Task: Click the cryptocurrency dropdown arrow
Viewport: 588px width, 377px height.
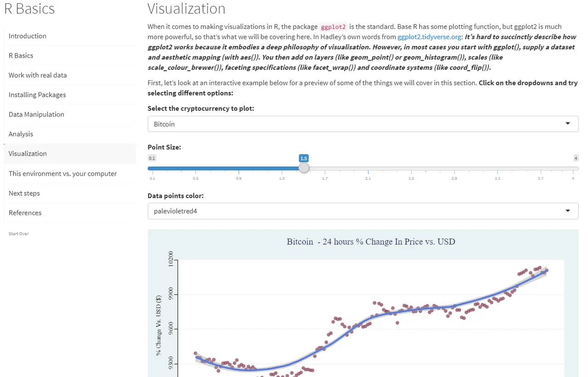Action: tap(568, 124)
